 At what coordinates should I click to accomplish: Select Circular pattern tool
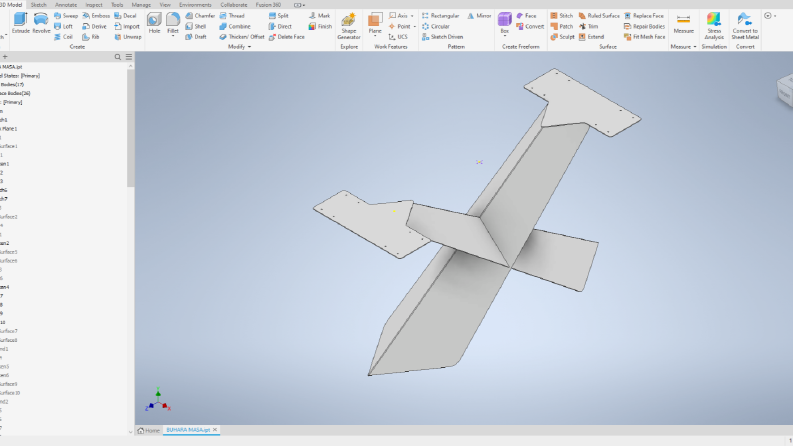(x=435, y=26)
